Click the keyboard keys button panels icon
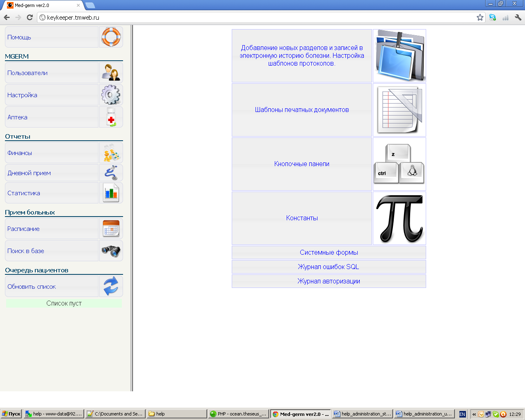525x420 pixels. [x=399, y=164]
